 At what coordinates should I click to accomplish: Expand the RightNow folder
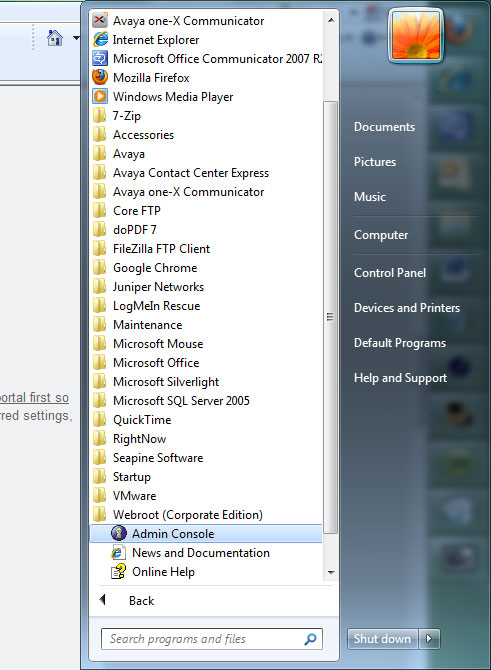139,439
